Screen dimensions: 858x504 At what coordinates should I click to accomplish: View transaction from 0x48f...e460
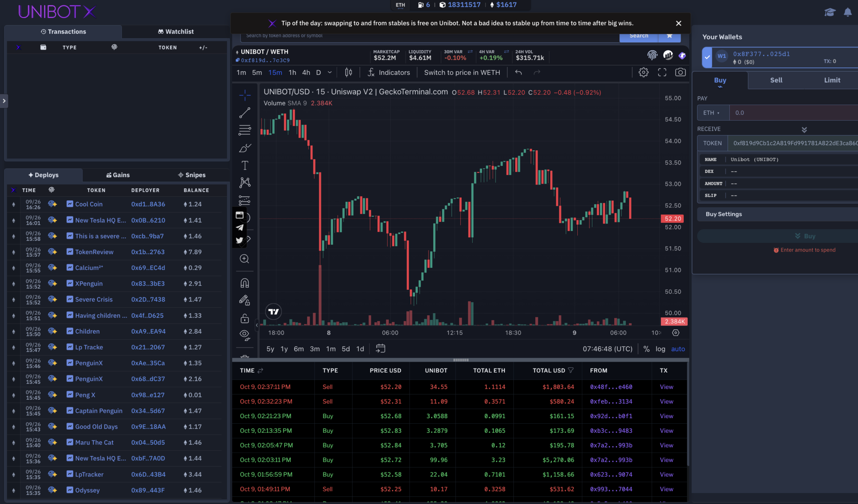click(x=666, y=387)
